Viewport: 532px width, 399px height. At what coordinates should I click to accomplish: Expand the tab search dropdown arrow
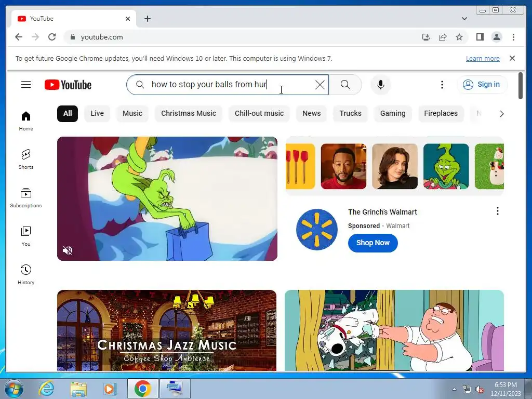464,19
